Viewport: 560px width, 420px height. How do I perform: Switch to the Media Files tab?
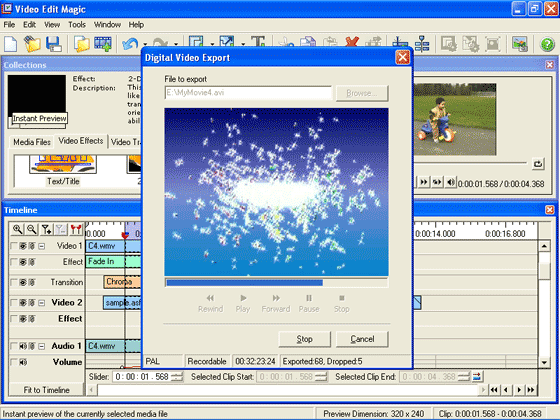tap(32, 142)
